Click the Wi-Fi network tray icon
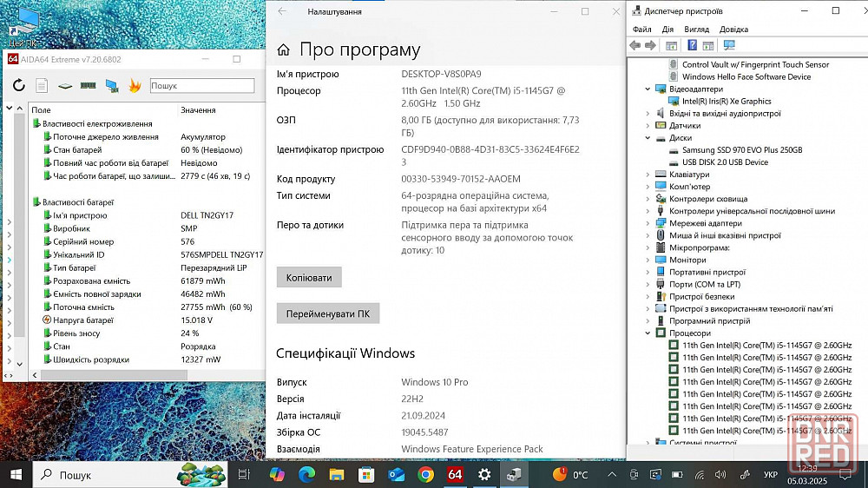Screen dimensions: 868x488 (x=700, y=475)
